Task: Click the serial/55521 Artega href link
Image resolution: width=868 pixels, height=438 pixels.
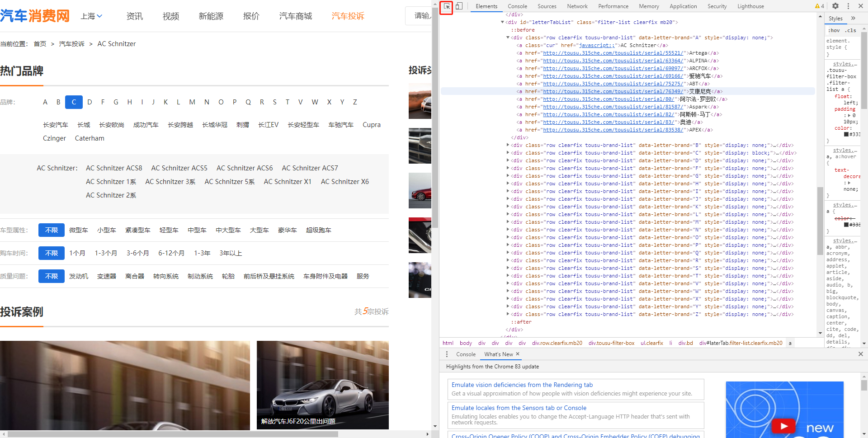Action: click(613, 53)
